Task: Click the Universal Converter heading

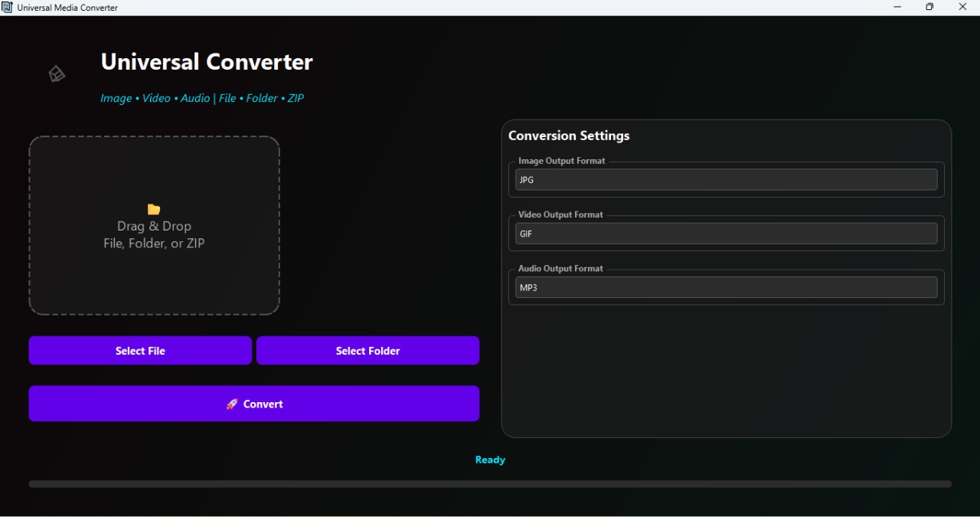Action: pos(206,62)
